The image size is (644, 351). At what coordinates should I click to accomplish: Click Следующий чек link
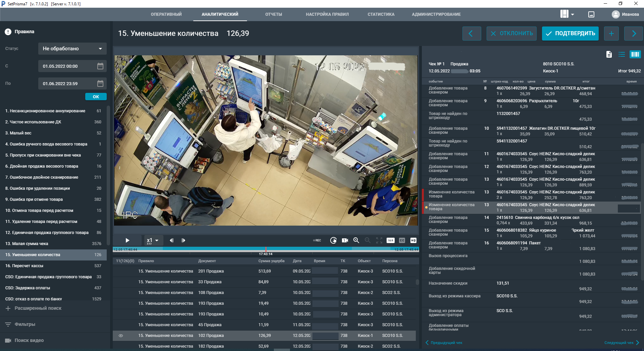(622, 343)
